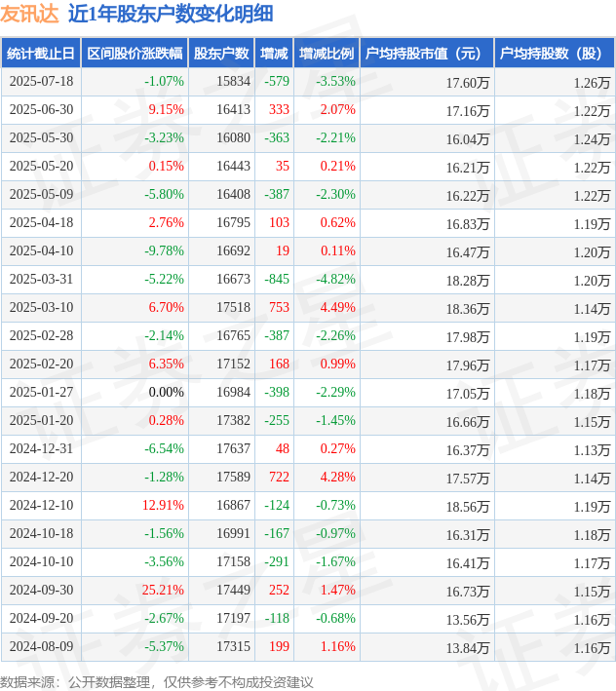Image resolution: width=616 pixels, height=691 pixels.
Task: Click the 增减比例 column header
Action: [x=327, y=54]
